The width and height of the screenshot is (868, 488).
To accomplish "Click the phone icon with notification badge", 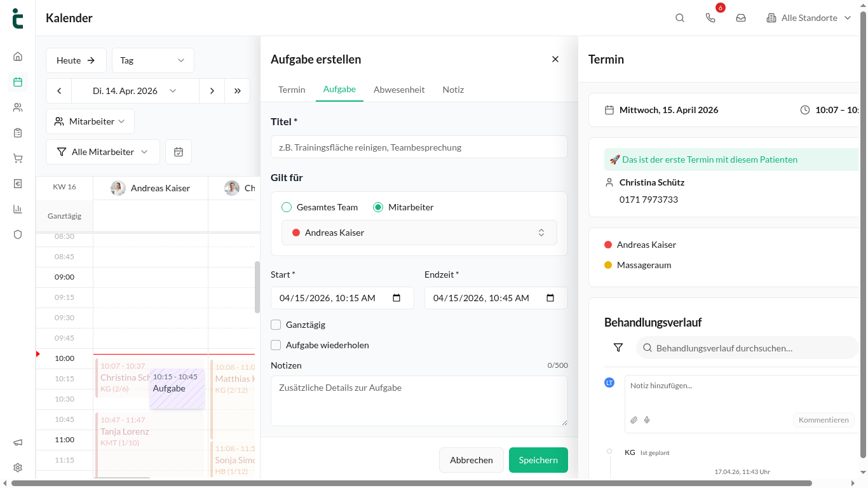I will [710, 18].
